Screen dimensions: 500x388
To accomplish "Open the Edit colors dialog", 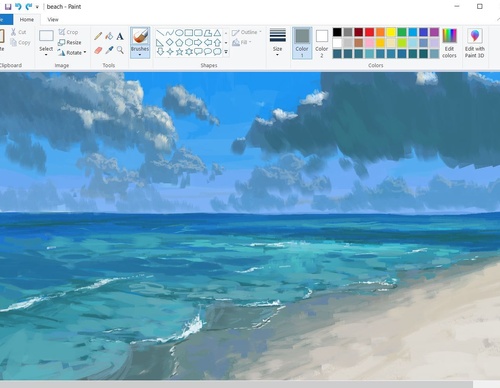I will click(x=449, y=43).
